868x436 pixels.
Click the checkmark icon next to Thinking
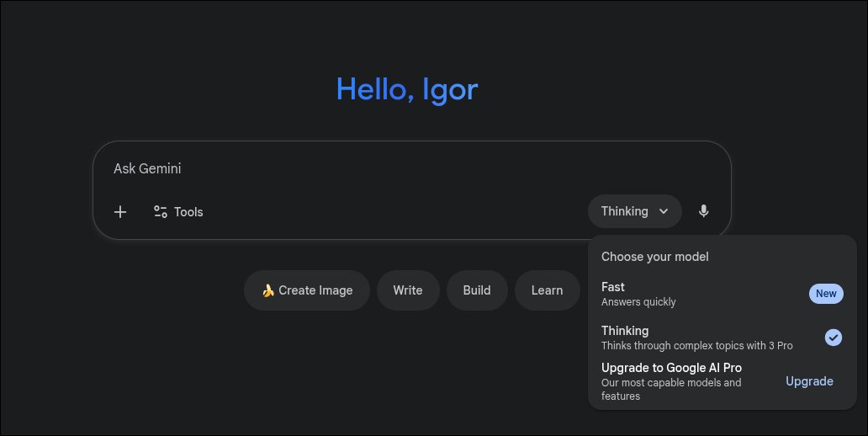tap(834, 338)
